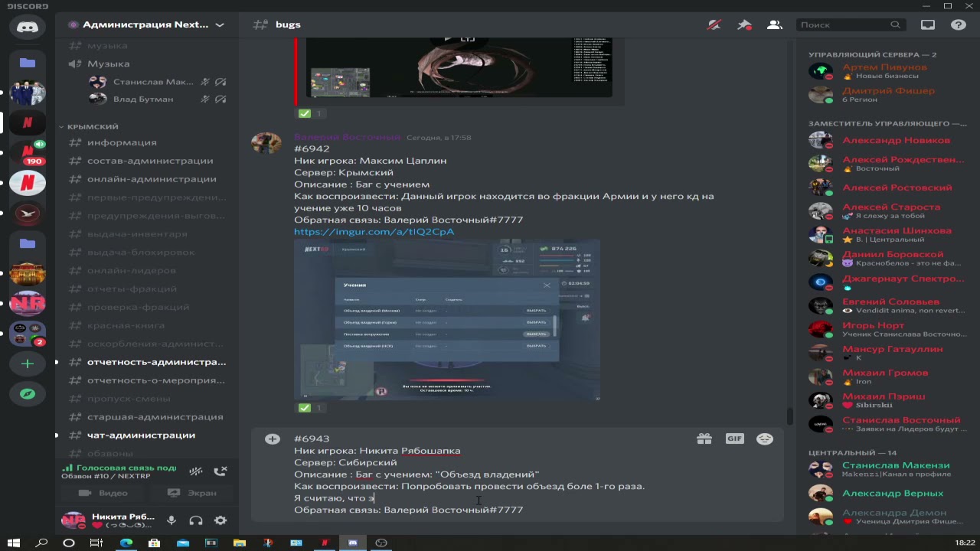Join the Музыка voice channel

coord(145,64)
